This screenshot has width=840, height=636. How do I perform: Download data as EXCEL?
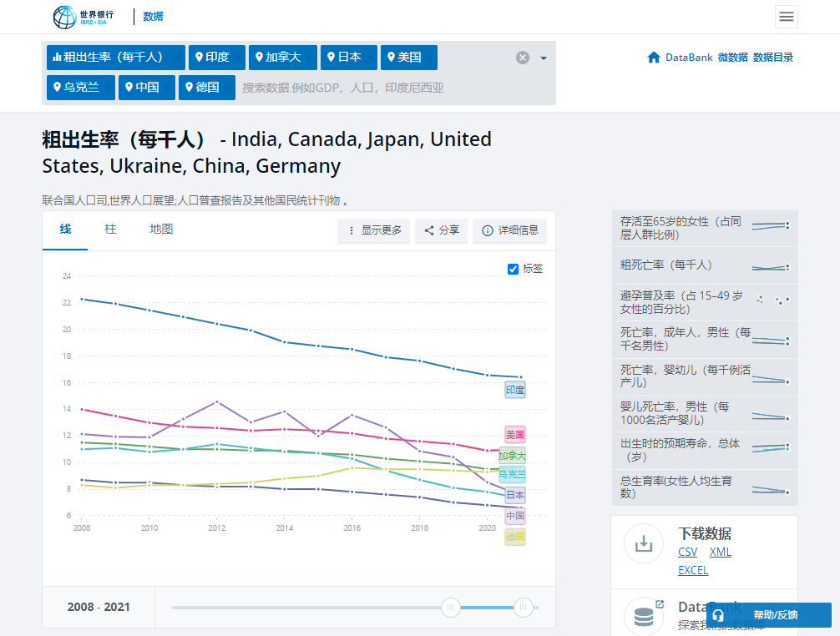tap(693, 570)
